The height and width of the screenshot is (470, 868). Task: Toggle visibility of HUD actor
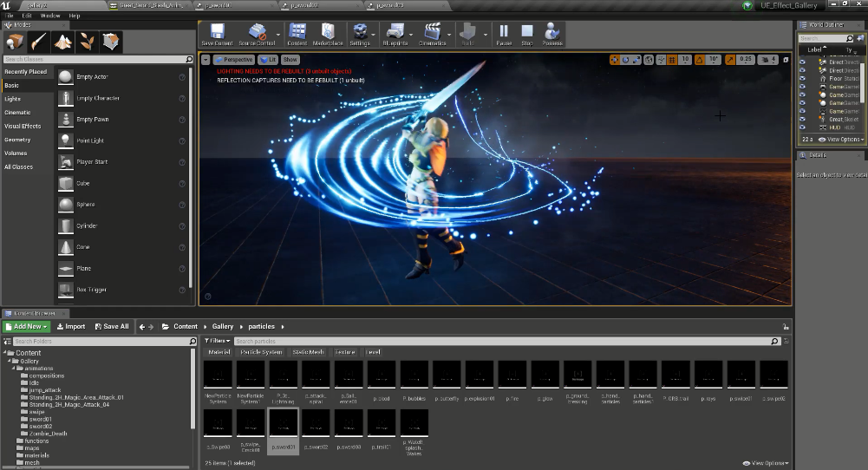pos(802,127)
